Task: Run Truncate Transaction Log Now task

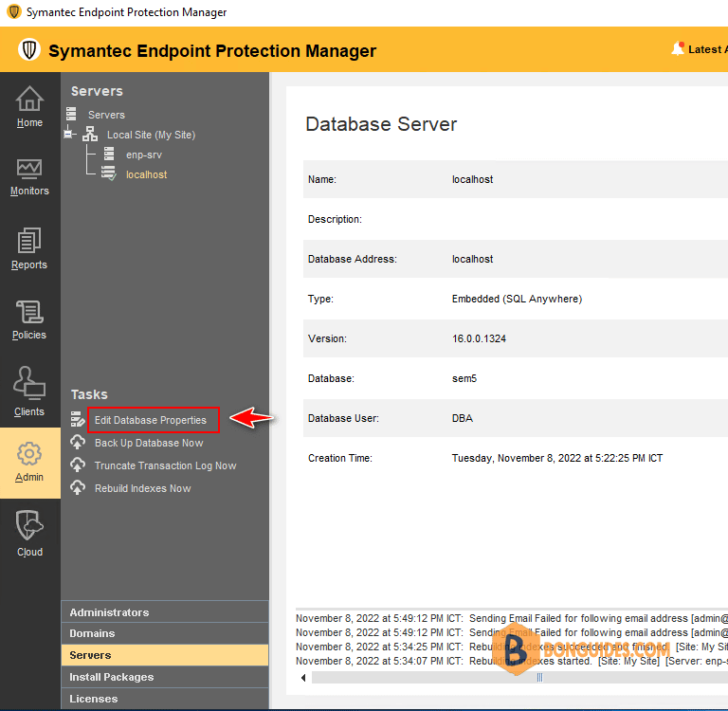Action: click(x=165, y=465)
